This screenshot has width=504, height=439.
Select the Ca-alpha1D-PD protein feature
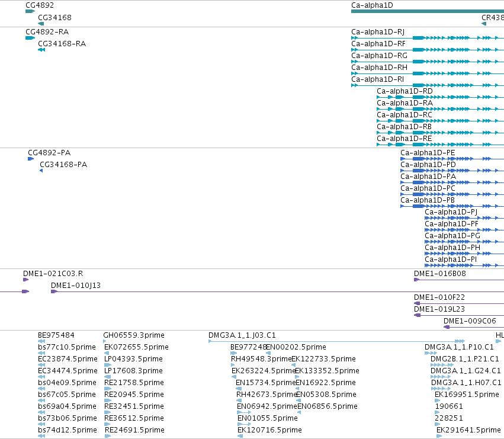452,171
